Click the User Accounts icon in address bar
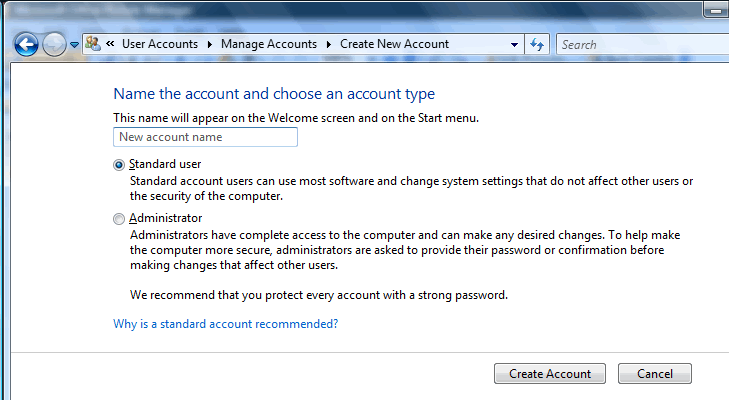The width and height of the screenshot is (729, 400). (93, 44)
